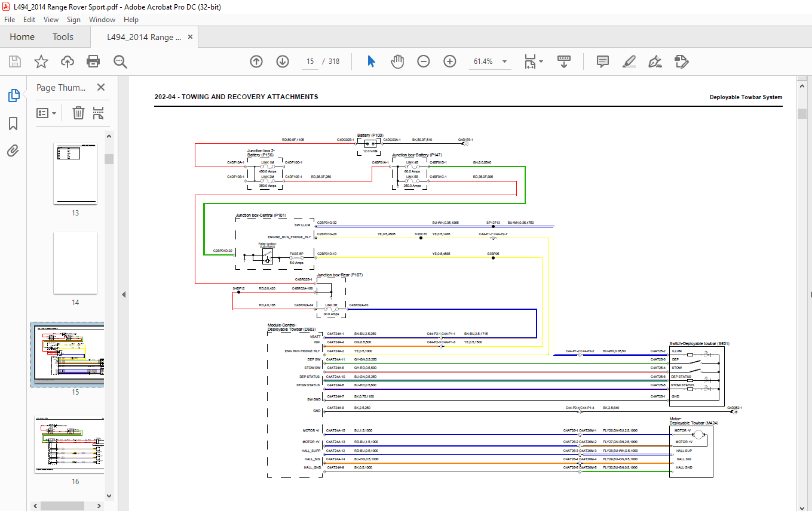Click 'Junction box-Battery (P147)' label
The image size is (812, 511).
click(416, 155)
